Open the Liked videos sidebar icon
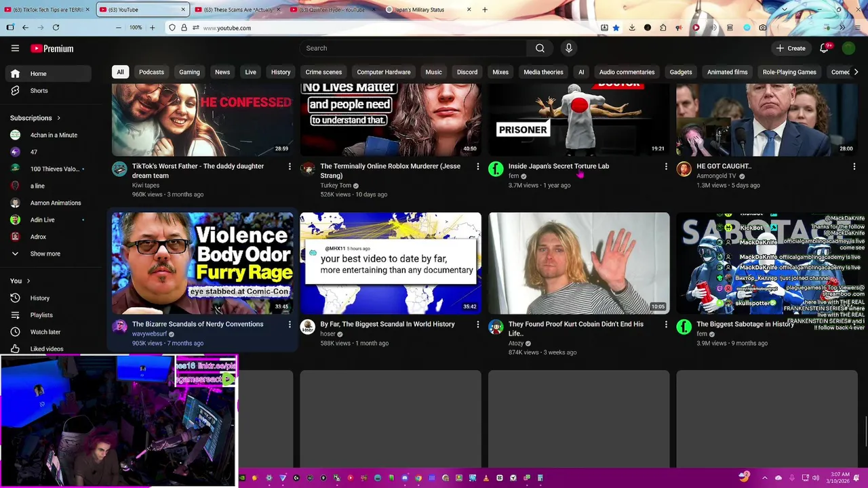 pos(15,349)
